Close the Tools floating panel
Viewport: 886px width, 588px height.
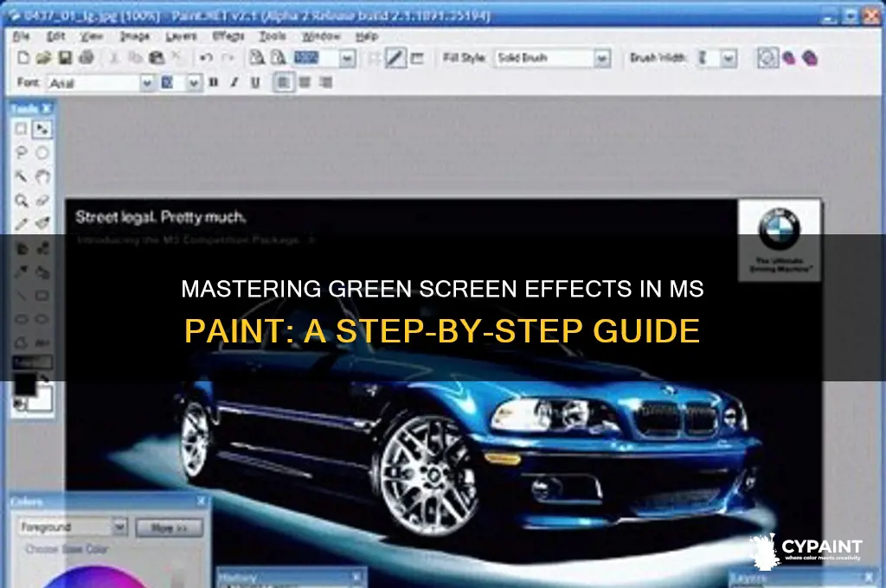point(47,108)
